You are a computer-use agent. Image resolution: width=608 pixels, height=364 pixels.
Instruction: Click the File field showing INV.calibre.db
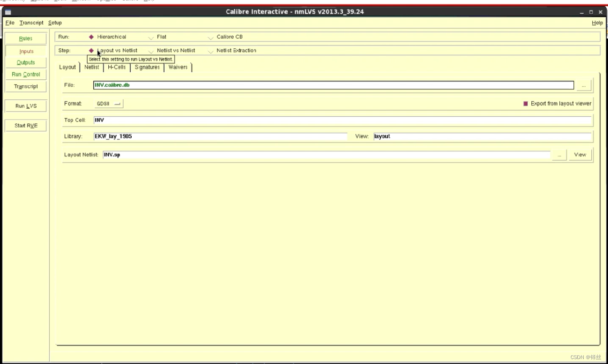tap(333, 85)
